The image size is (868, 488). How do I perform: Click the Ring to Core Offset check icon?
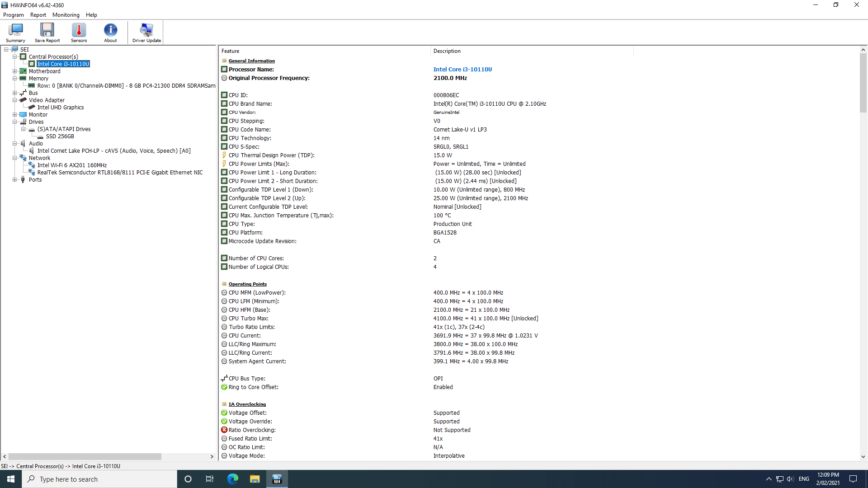[224, 387]
